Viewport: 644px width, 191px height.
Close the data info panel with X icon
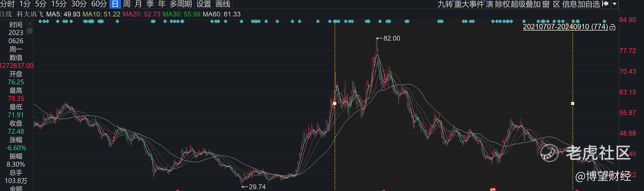[x=30, y=24]
